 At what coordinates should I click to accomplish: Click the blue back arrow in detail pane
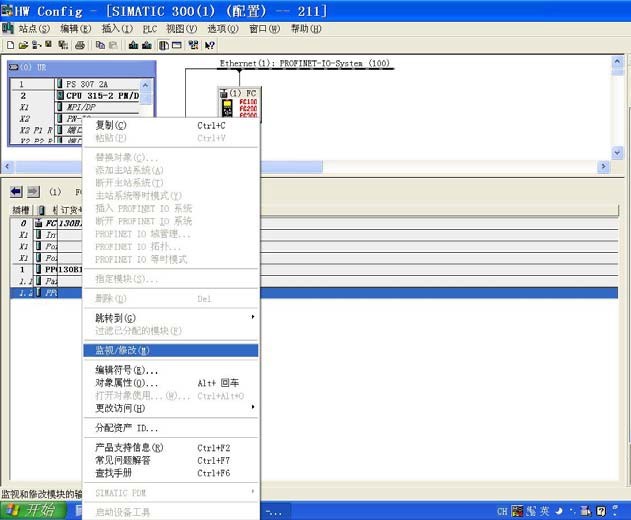pos(16,191)
